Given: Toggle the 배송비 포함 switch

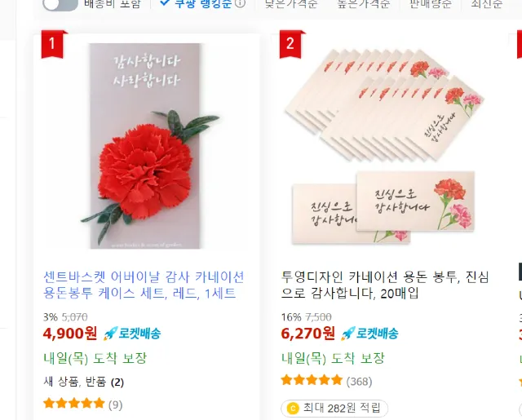Looking at the screenshot, I should (x=60, y=4).
